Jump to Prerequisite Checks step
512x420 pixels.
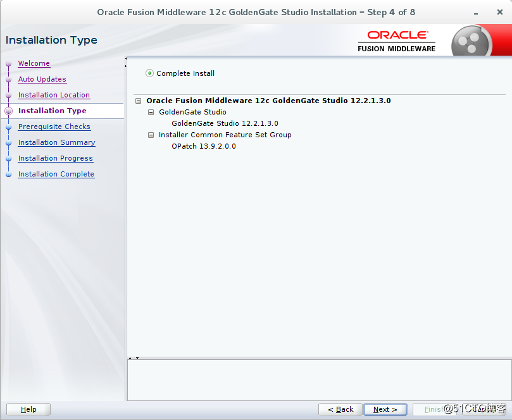(x=54, y=127)
